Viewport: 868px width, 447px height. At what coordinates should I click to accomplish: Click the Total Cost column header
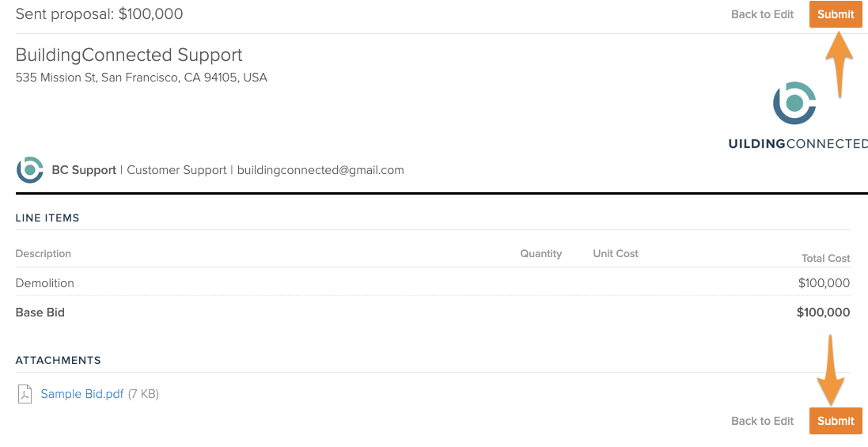click(825, 259)
